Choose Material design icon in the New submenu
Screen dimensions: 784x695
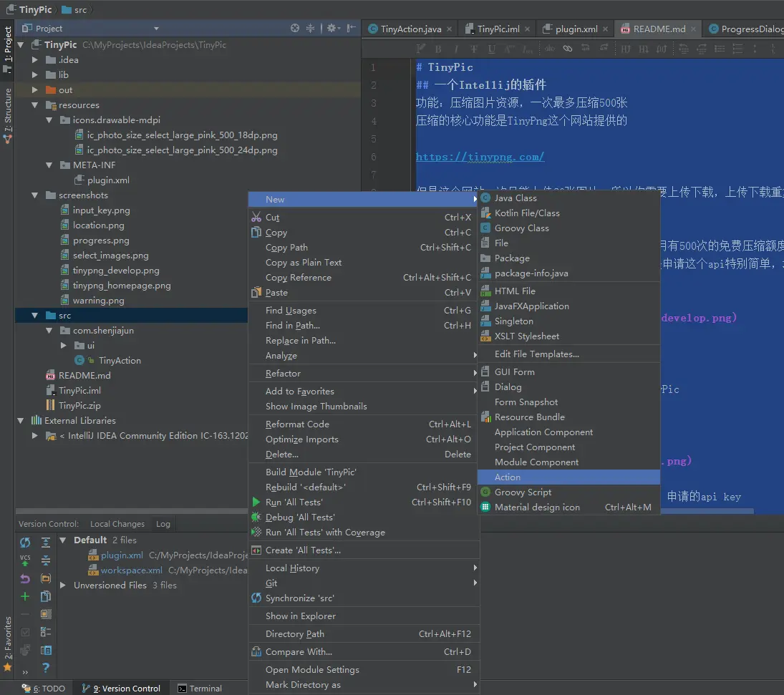coord(568,507)
